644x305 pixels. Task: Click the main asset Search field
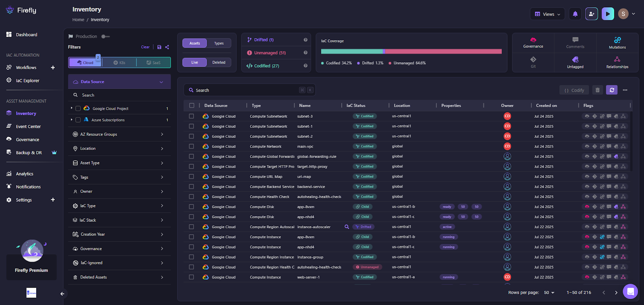(250, 90)
